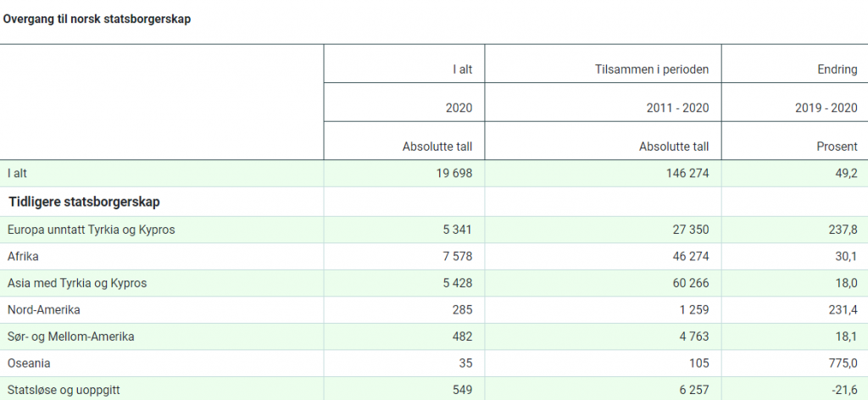
Task: Click the Oseania change value 775,0
Action: 843,364
